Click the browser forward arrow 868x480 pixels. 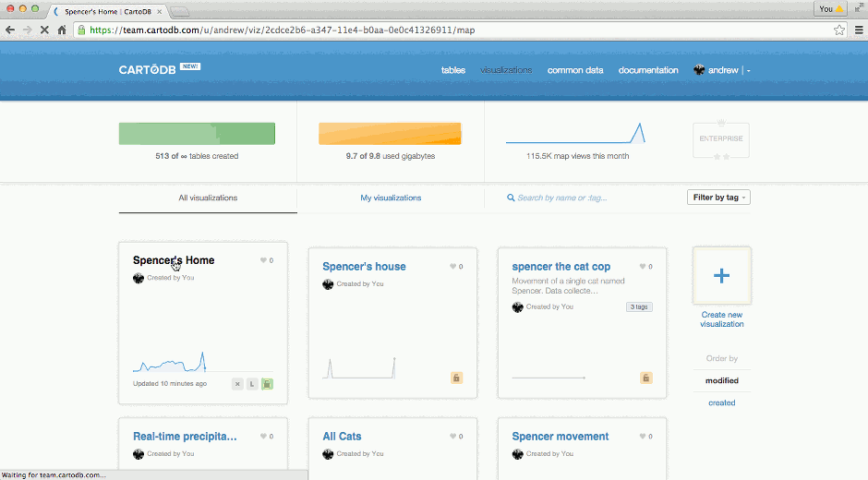[x=27, y=30]
